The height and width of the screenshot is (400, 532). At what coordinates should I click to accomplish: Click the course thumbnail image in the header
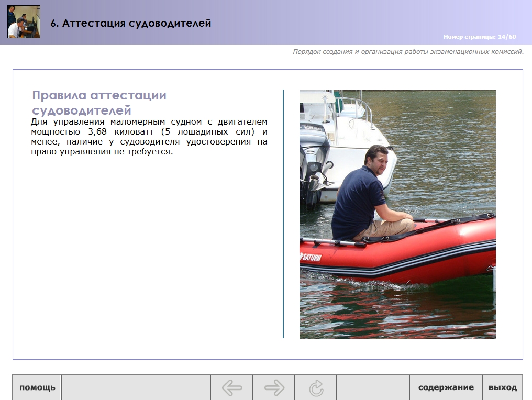click(x=24, y=21)
